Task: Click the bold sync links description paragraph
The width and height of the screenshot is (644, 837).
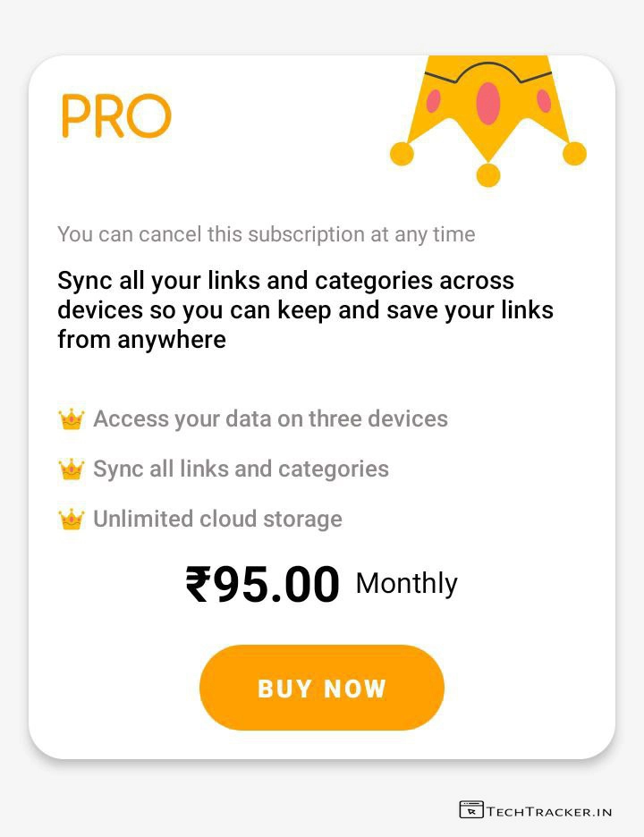Action: (x=305, y=309)
